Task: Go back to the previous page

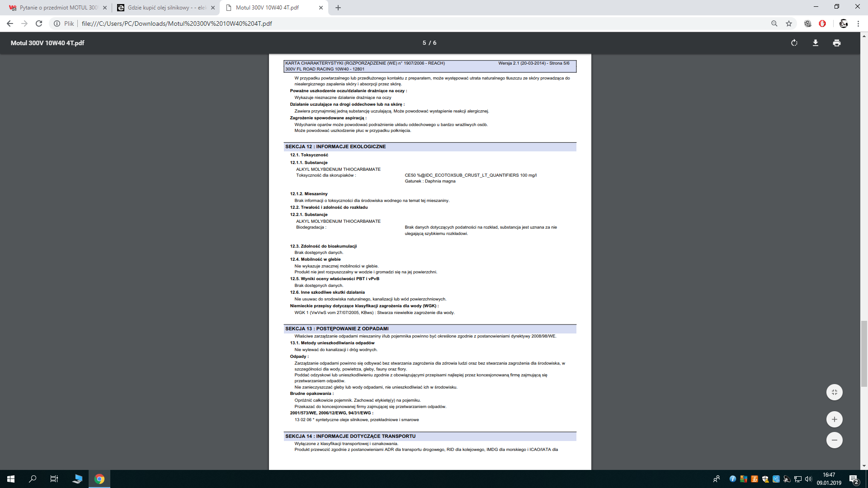Action: pos(10,23)
